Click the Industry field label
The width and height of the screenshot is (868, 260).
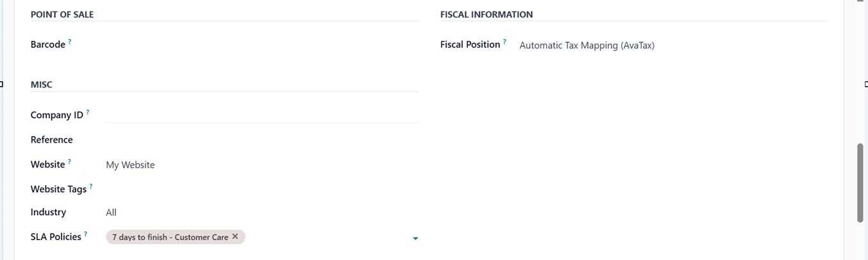48,212
